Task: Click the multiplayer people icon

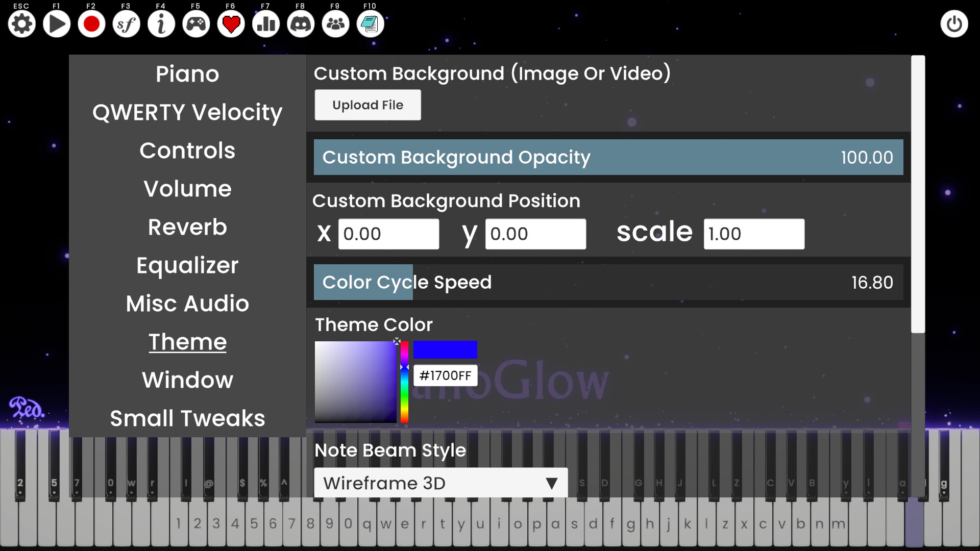Action: (335, 24)
